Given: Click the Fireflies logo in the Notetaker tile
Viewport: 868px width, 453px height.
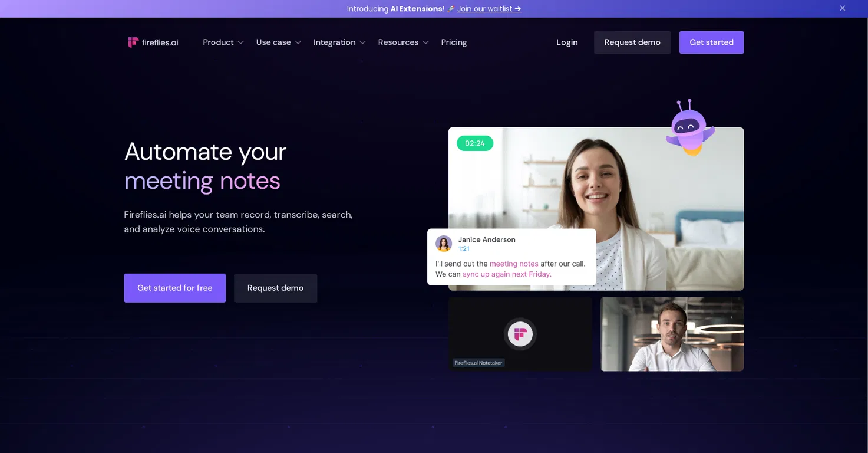Looking at the screenshot, I should [x=520, y=334].
